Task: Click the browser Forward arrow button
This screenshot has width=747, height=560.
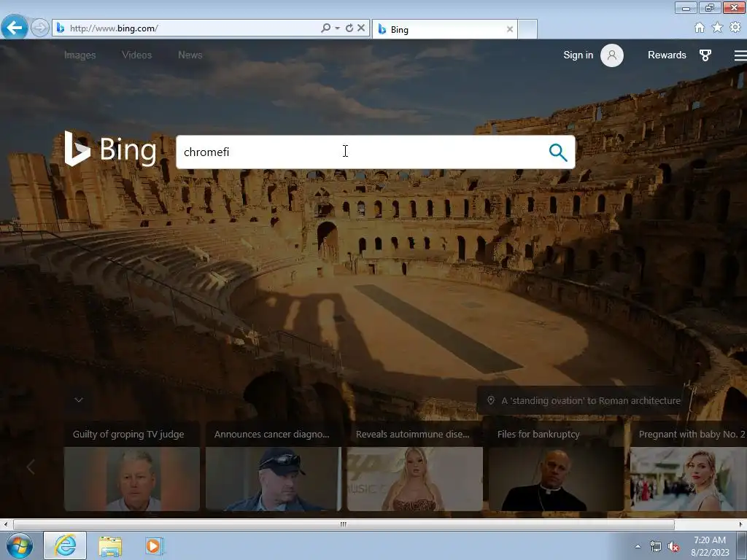Action: (40, 28)
